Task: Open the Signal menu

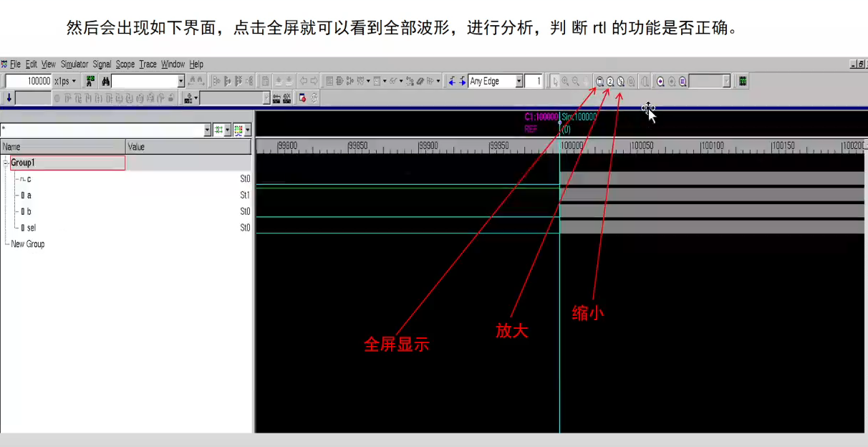Action: (102, 64)
